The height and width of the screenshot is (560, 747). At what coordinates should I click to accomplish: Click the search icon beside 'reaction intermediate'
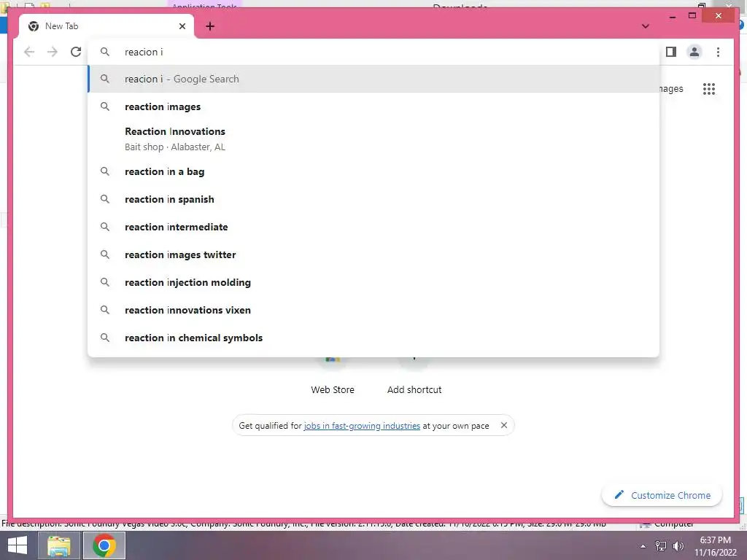pyautogui.click(x=105, y=227)
